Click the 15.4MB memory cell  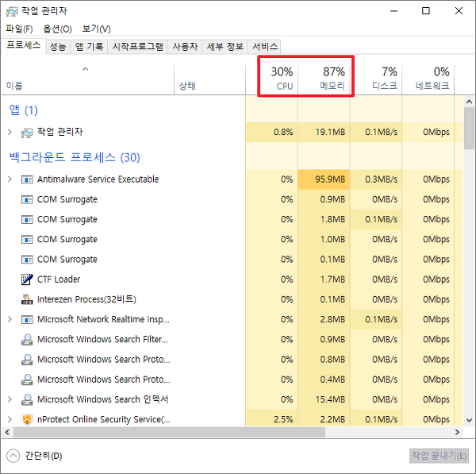324,399
